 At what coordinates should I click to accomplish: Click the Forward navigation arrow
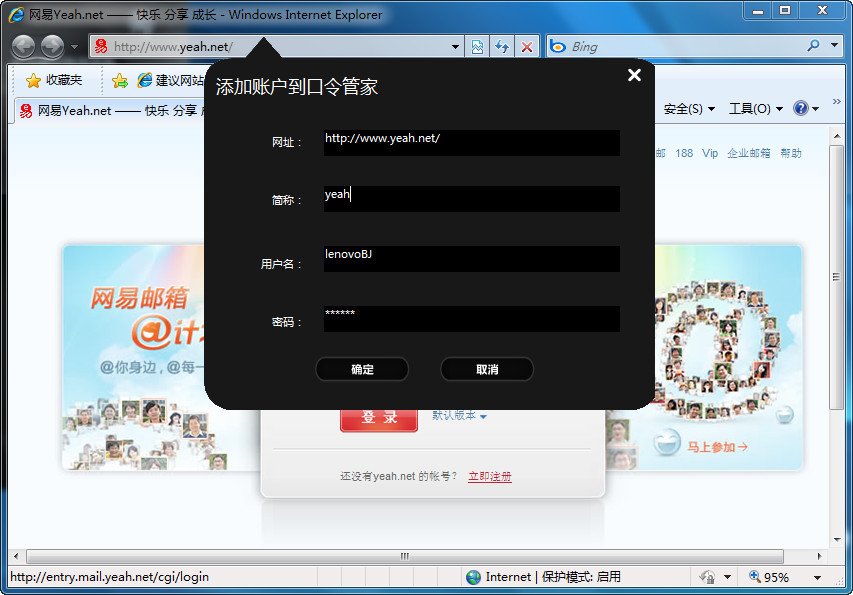[x=50, y=45]
